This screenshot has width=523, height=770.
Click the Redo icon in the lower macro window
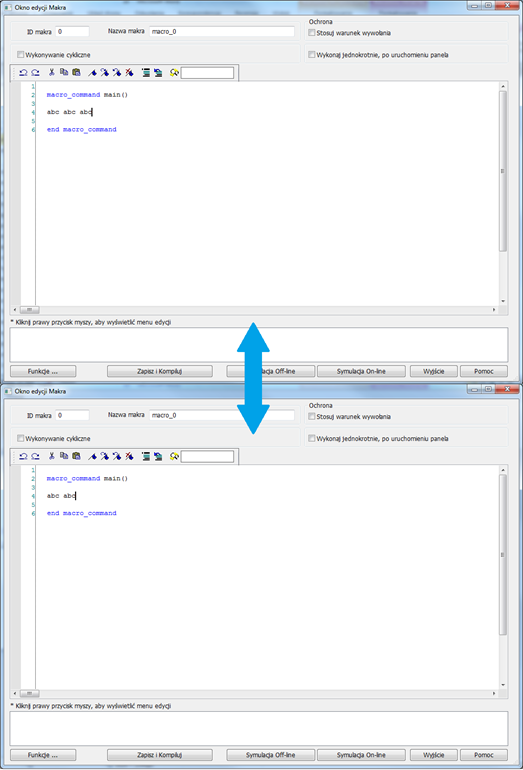pos(35,456)
